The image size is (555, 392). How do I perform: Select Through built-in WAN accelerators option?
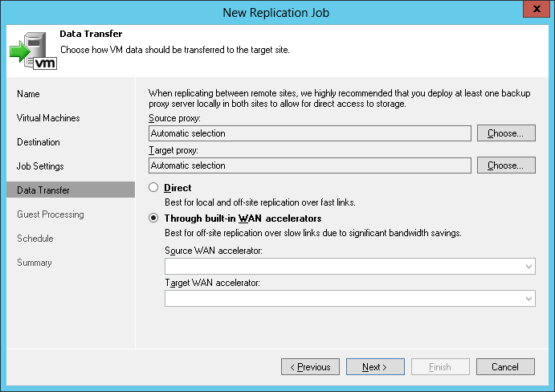tap(153, 218)
